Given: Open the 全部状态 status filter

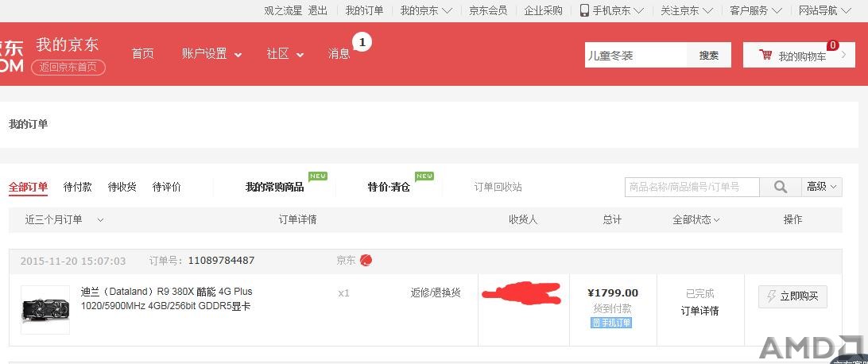Looking at the screenshot, I should point(696,219).
